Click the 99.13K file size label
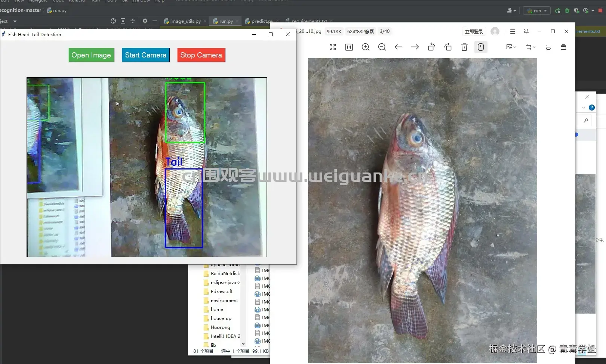Screen dimensions: 606x364 (x=334, y=31)
